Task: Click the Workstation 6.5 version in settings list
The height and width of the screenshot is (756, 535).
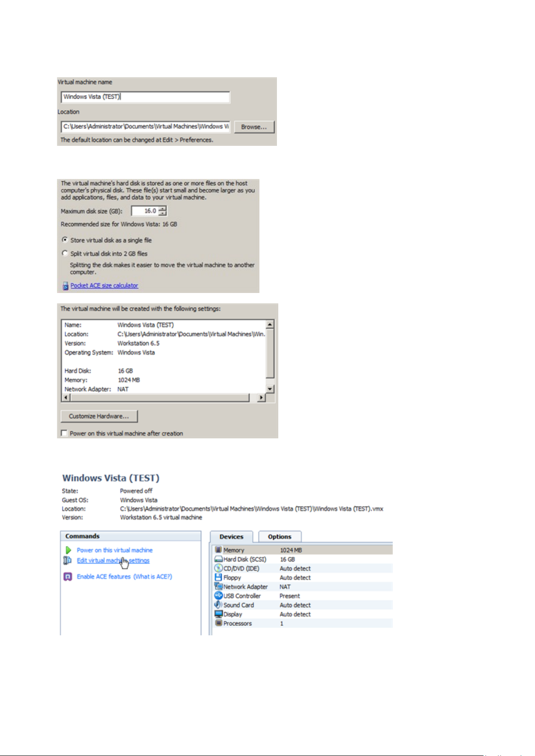Action: [x=138, y=343]
